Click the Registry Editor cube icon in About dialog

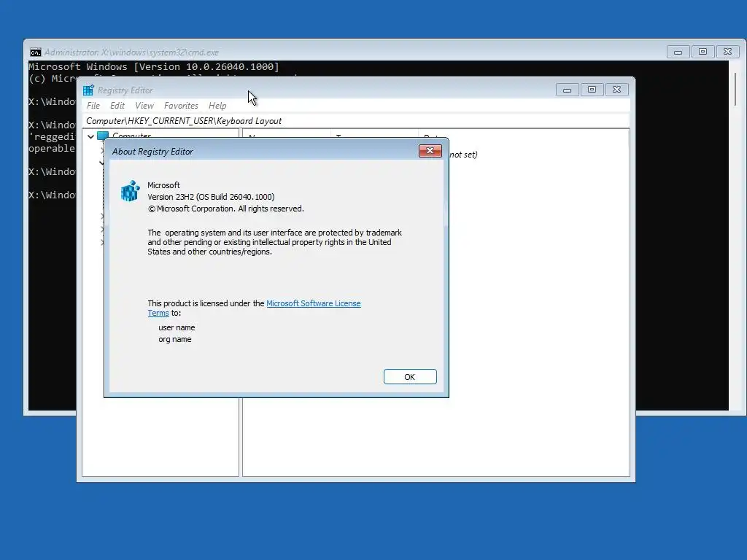pos(130,191)
